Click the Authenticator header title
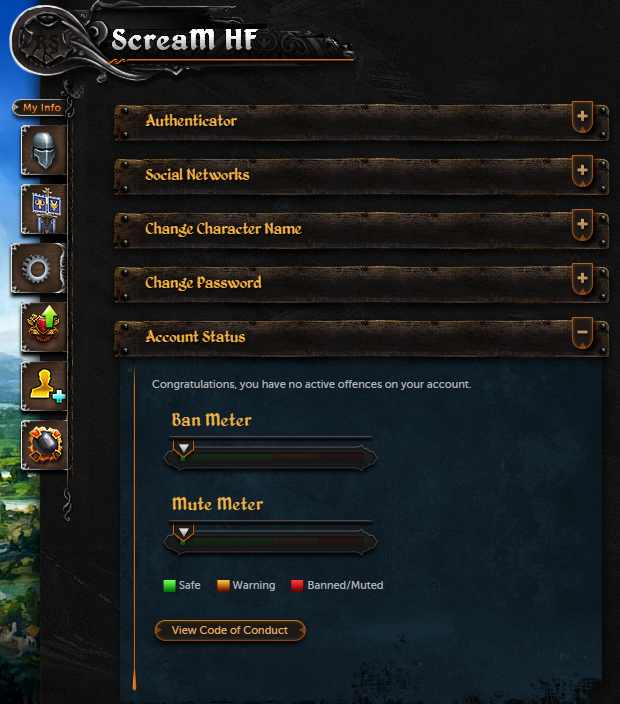 click(x=191, y=121)
